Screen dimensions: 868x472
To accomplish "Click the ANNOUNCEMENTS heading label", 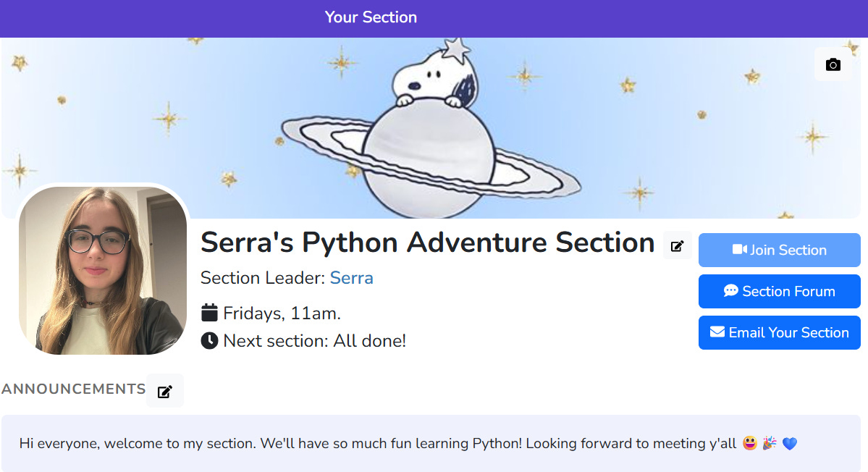I will [74, 389].
